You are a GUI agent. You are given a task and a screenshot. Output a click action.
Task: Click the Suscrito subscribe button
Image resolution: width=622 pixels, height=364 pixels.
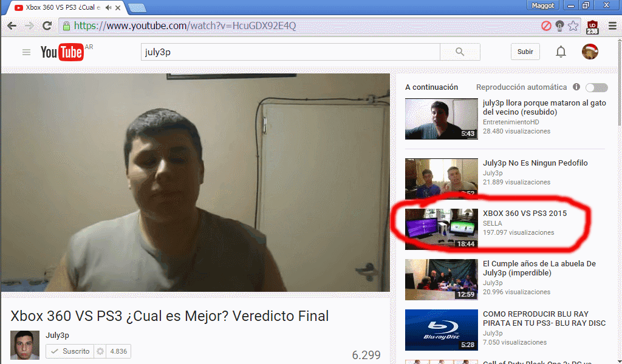coord(70,351)
